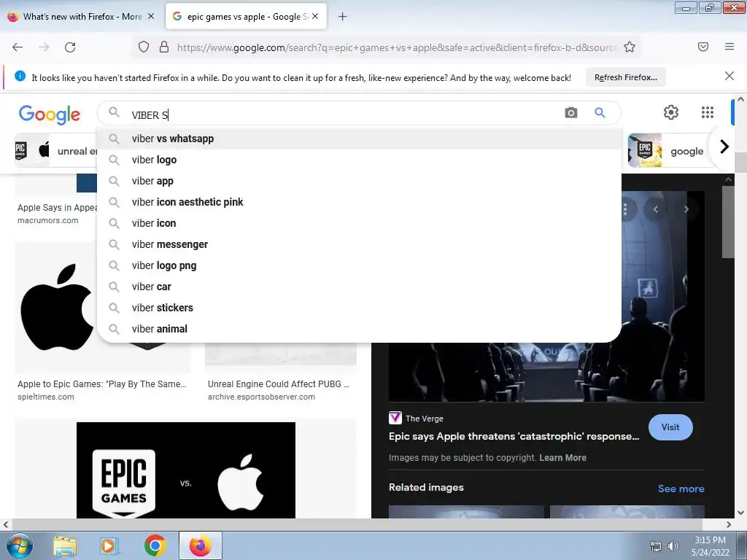Select suggestion 'viber vs whatsapp'

point(359,139)
